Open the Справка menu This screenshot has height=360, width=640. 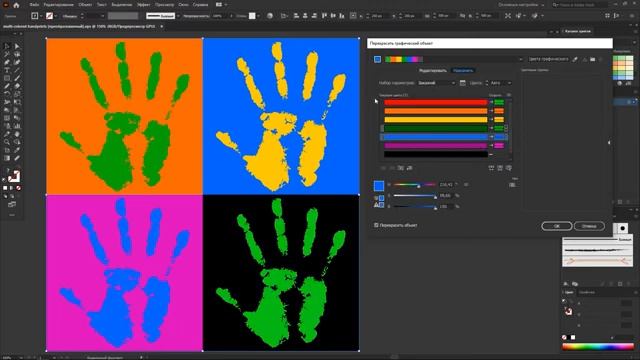200,5
